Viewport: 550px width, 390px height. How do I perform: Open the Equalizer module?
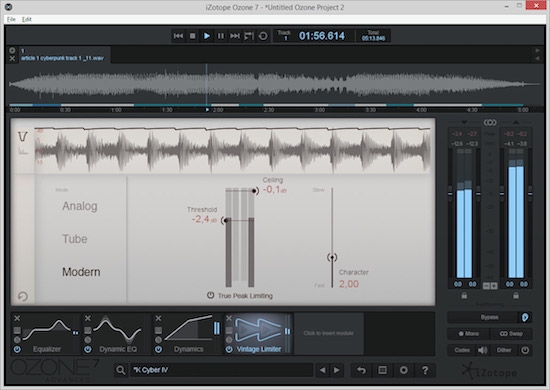(x=46, y=333)
